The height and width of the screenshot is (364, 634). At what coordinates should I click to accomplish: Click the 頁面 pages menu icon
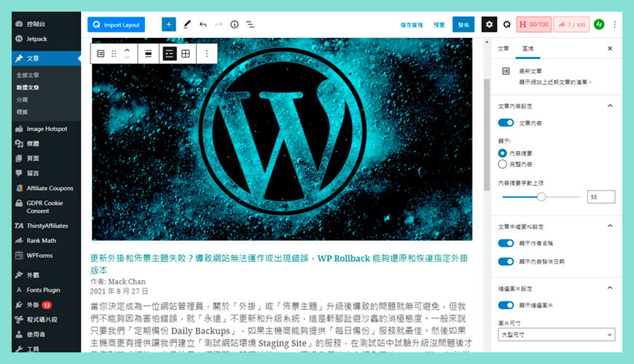[x=19, y=159]
